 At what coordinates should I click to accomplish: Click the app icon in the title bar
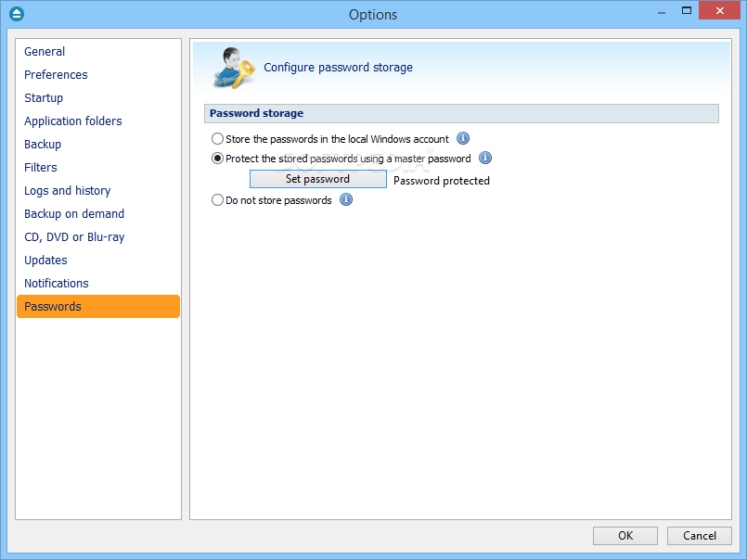point(17,14)
